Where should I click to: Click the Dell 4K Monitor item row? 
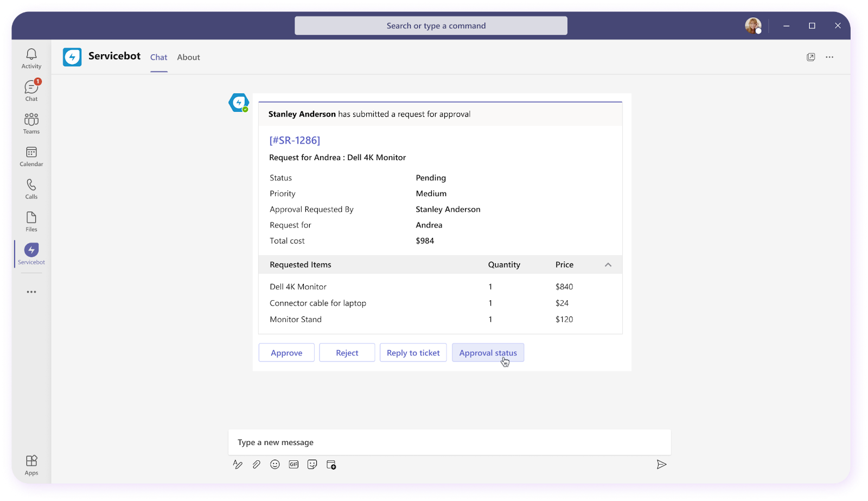(x=440, y=287)
